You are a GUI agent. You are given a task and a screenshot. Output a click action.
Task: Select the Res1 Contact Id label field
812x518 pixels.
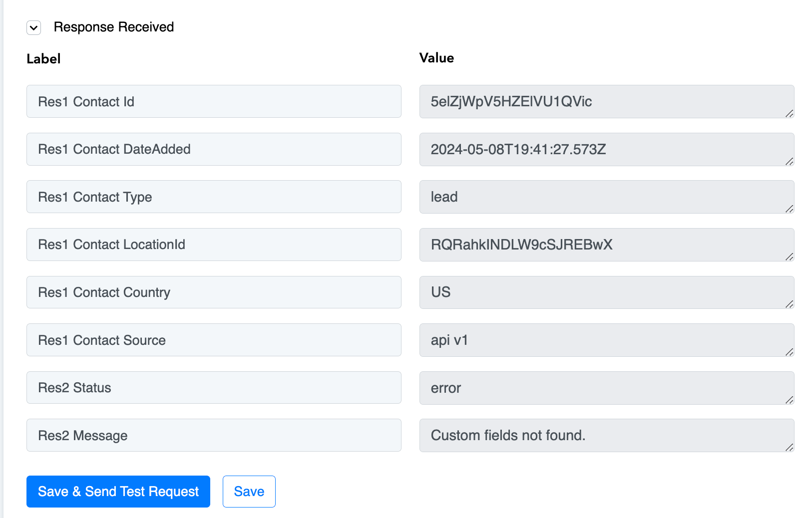[214, 101]
